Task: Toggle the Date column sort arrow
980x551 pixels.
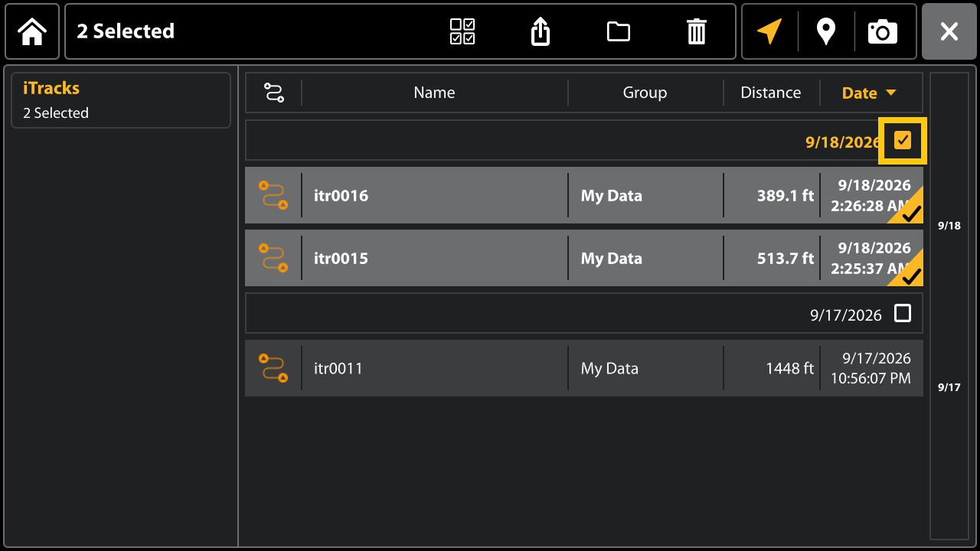Action: click(890, 93)
